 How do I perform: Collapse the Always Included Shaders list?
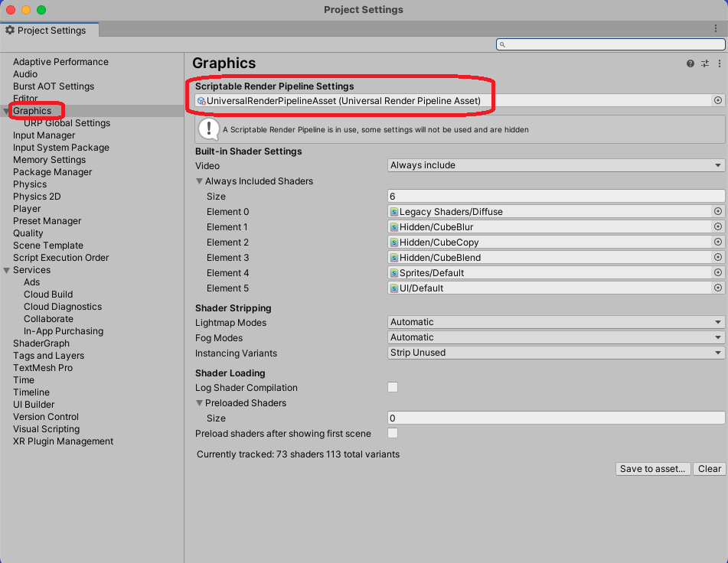point(200,181)
